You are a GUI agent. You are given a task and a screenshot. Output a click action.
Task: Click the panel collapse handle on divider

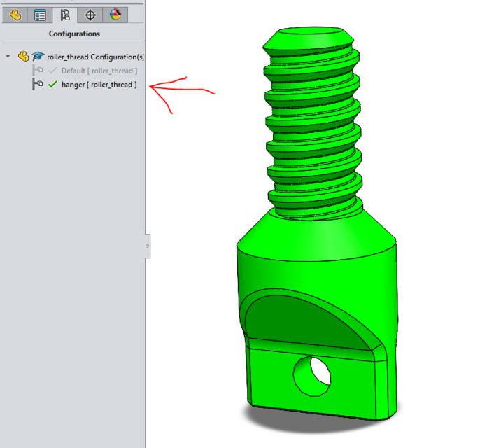pyautogui.click(x=148, y=246)
